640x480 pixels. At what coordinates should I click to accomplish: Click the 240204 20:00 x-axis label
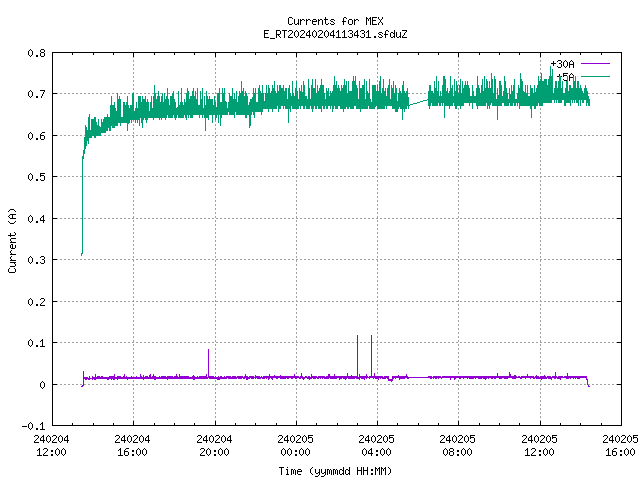tap(214, 445)
